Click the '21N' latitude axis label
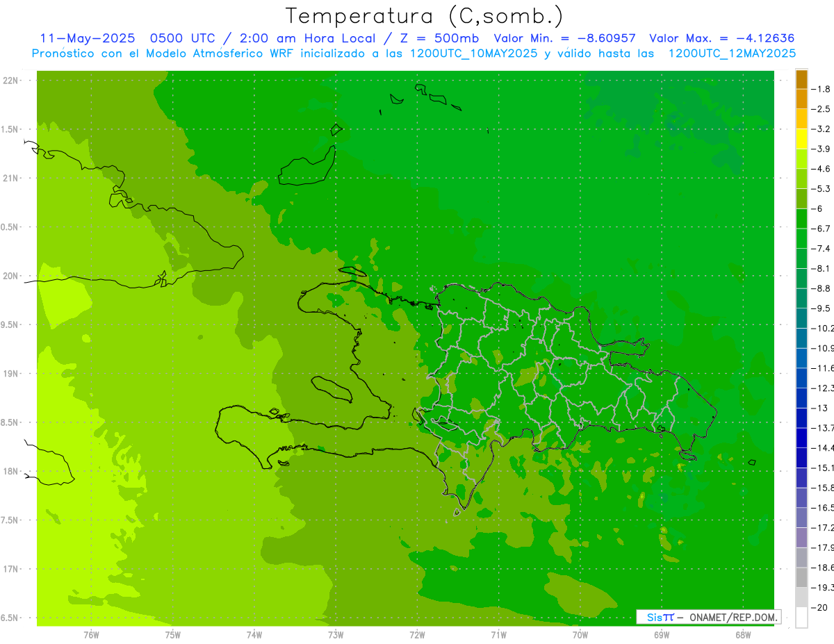 (x=11, y=178)
